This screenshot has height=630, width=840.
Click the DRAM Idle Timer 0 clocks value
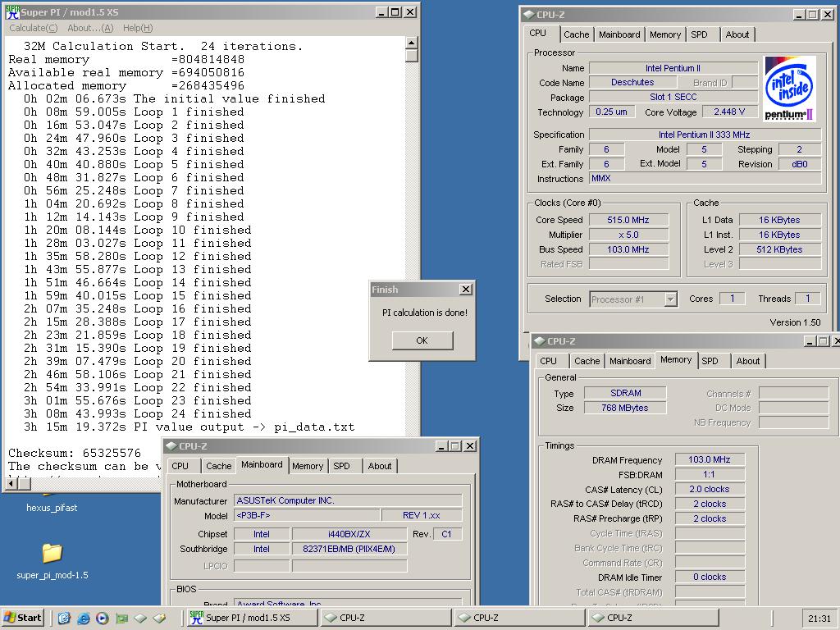point(710,577)
